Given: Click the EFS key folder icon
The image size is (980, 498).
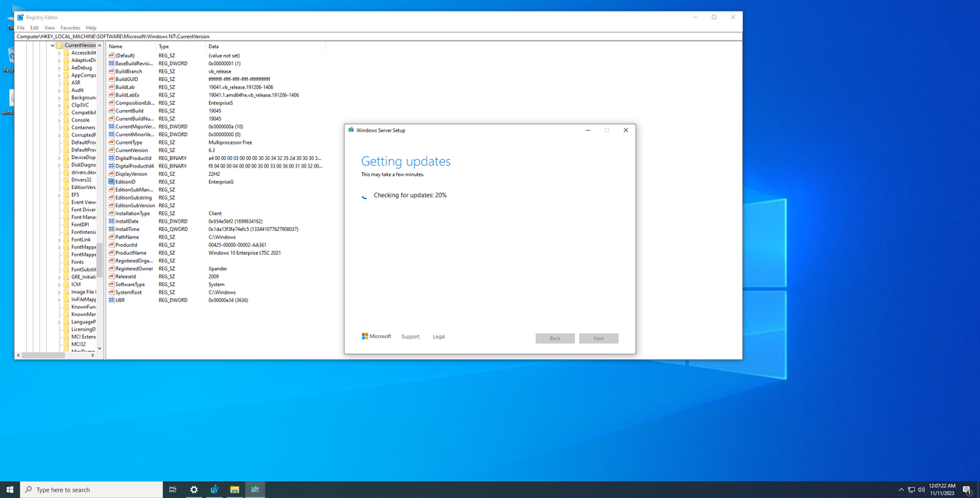Looking at the screenshot, I should coord(67,194).
